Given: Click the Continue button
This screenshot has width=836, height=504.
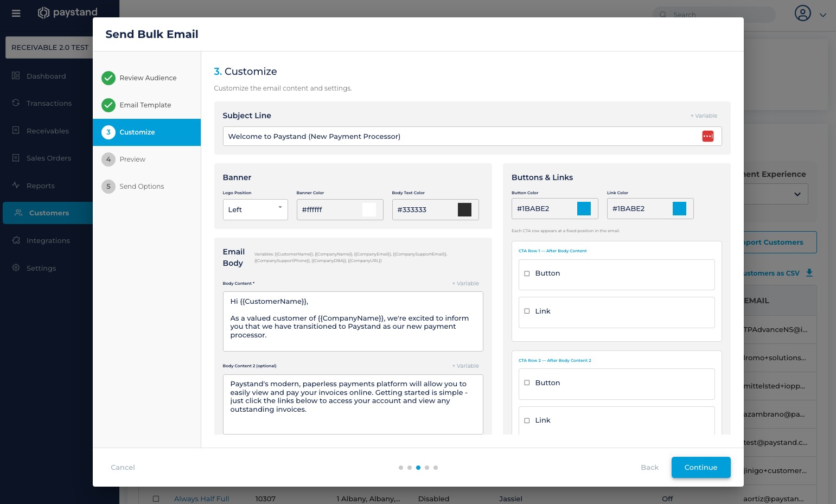Looking at the screenshot, I should coord(701,468).
